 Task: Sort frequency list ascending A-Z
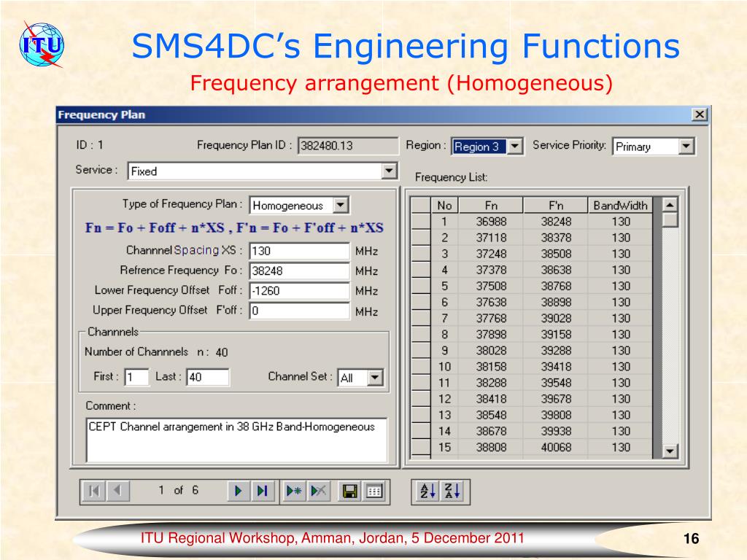pyautogui.click(x=427, y=491)
